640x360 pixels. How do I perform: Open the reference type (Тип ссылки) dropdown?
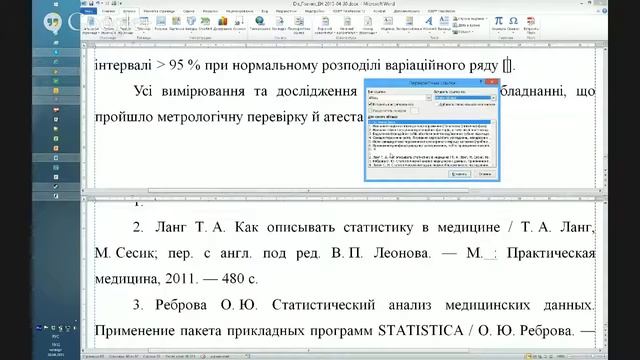point(399,98)
